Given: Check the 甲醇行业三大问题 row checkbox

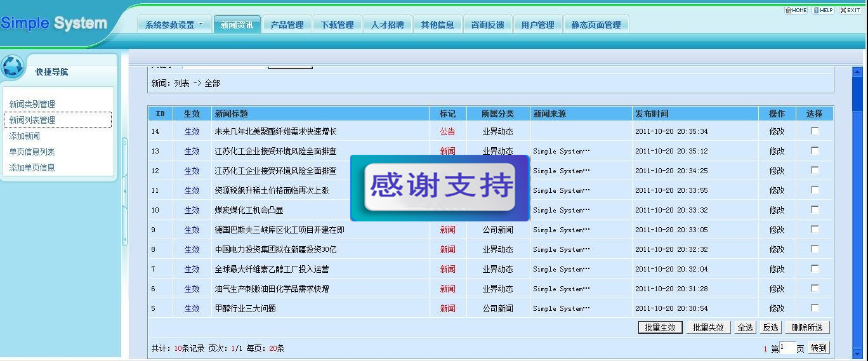Looking at the screenshot, I should tap(815, 308).
